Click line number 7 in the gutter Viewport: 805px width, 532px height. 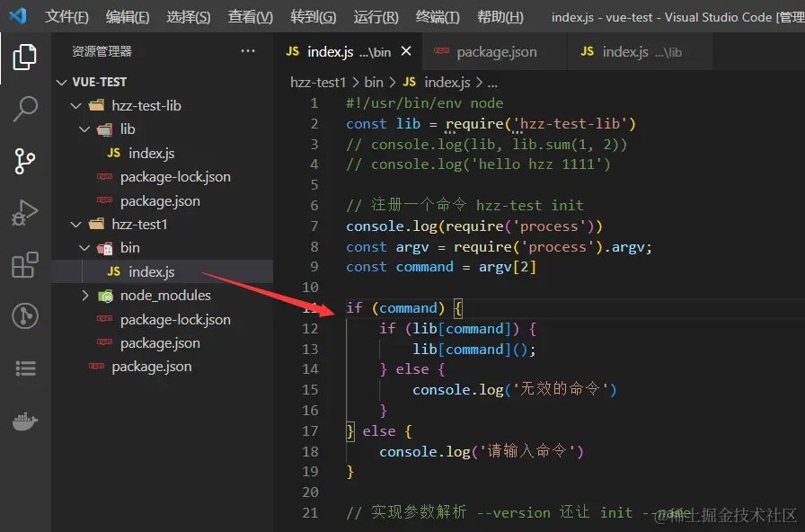coord(314,226)
